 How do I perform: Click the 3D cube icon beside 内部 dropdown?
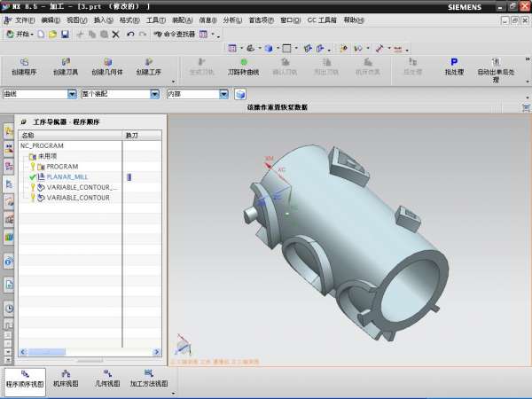[x=240, y=94]
